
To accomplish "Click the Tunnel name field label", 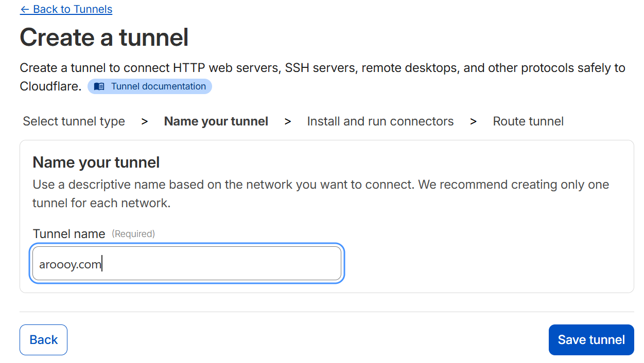I will pos(69,234).
